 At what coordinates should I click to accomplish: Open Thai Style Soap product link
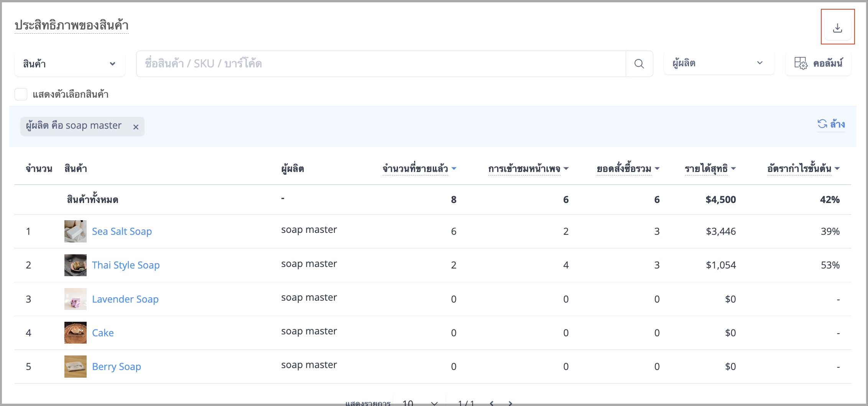pos(126,265)
